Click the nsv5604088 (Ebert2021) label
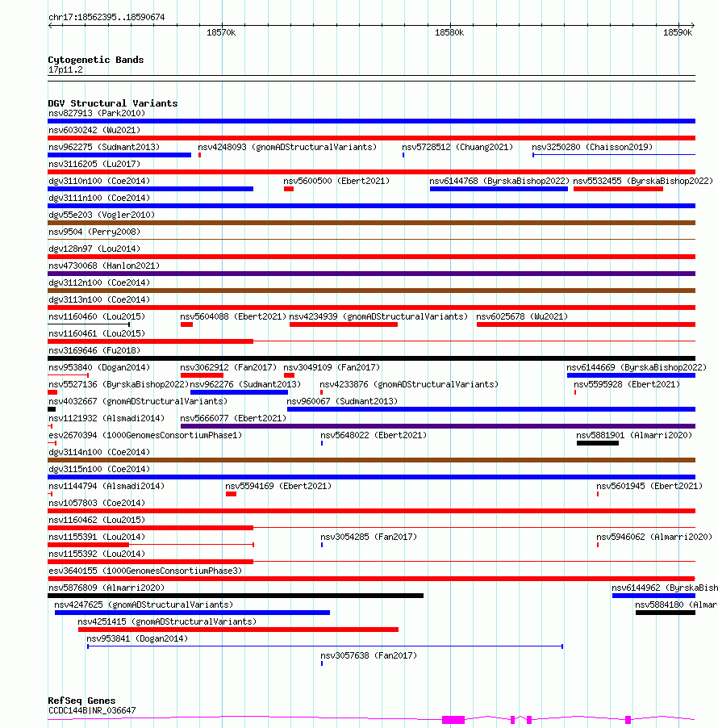The height and width of the screenshot is (728, 718). pos(233,316)
